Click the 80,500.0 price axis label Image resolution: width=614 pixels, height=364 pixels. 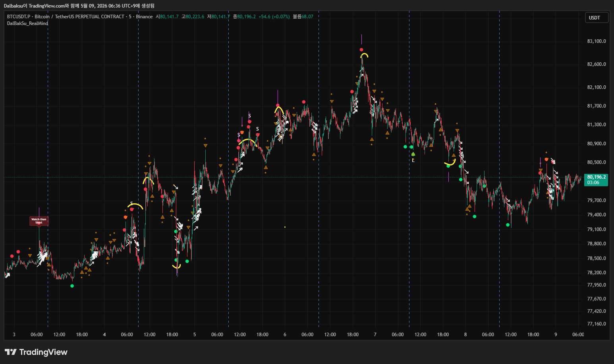[597, 162]
